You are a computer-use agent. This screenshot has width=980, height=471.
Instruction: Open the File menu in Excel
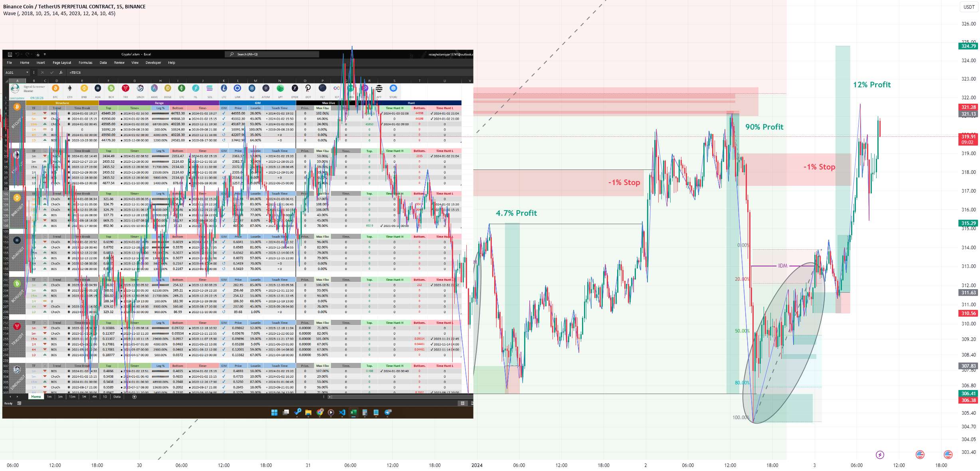[x=9, y=63]
